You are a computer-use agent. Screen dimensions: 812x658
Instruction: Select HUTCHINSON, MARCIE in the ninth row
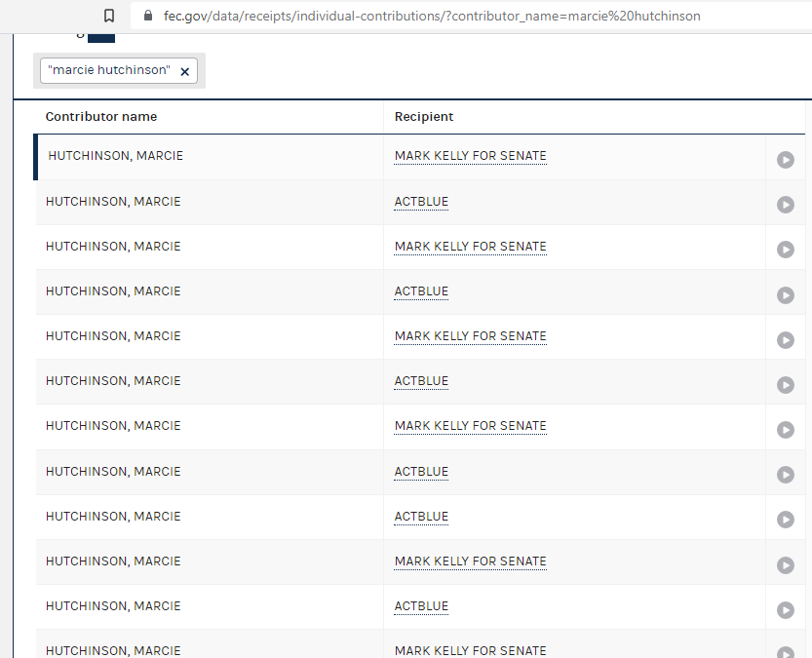tap(113, 517)
